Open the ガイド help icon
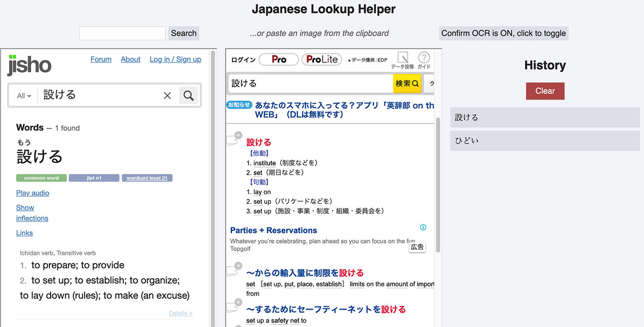This screenshot has height=327, width=644. point(424,60)
